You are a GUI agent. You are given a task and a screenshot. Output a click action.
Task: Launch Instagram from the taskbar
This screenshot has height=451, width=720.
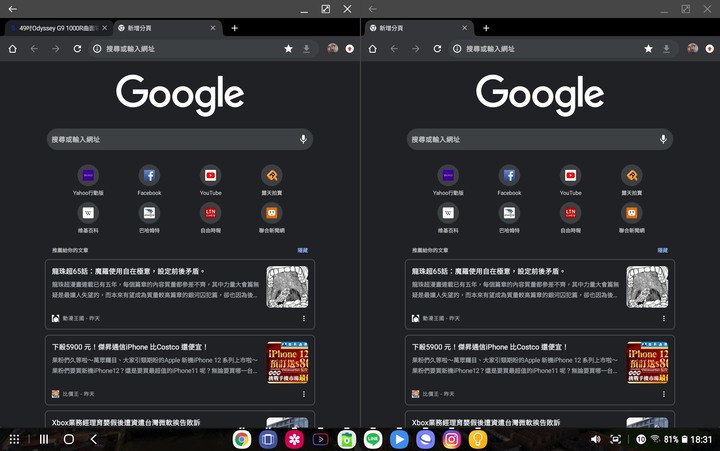pyautogui.click(x=451, y=440)
